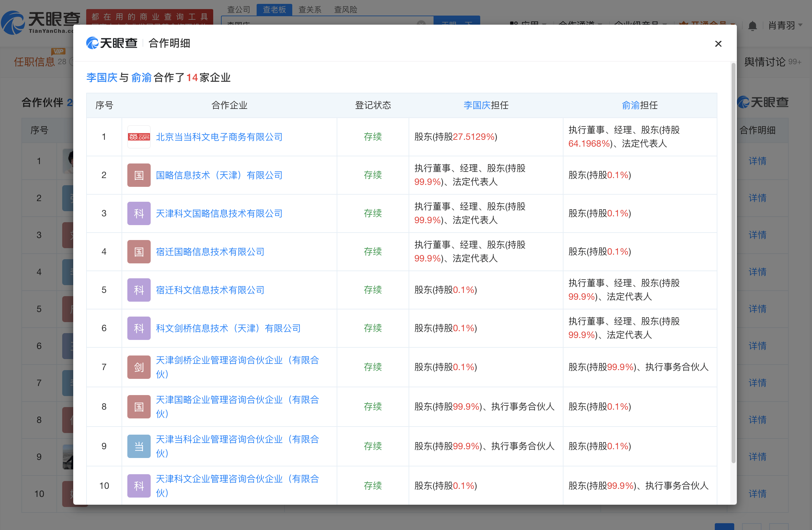
Task: Click the purple 科 icon for 宿迁科文信息技术
Action: point(139,290)
